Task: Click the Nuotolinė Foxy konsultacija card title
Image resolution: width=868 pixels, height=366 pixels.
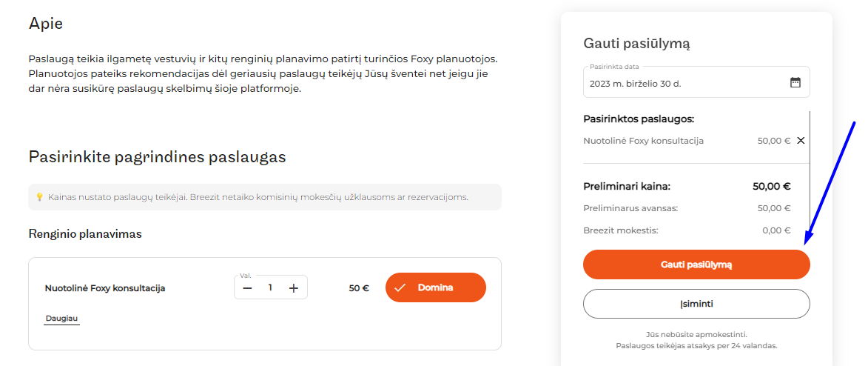Action: [105, 288]
